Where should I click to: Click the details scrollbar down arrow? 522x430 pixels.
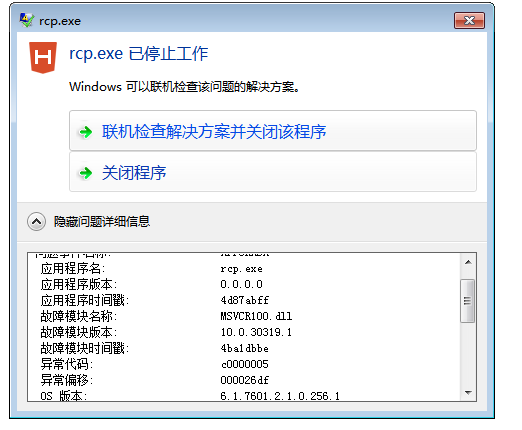[x=468, y=393]
